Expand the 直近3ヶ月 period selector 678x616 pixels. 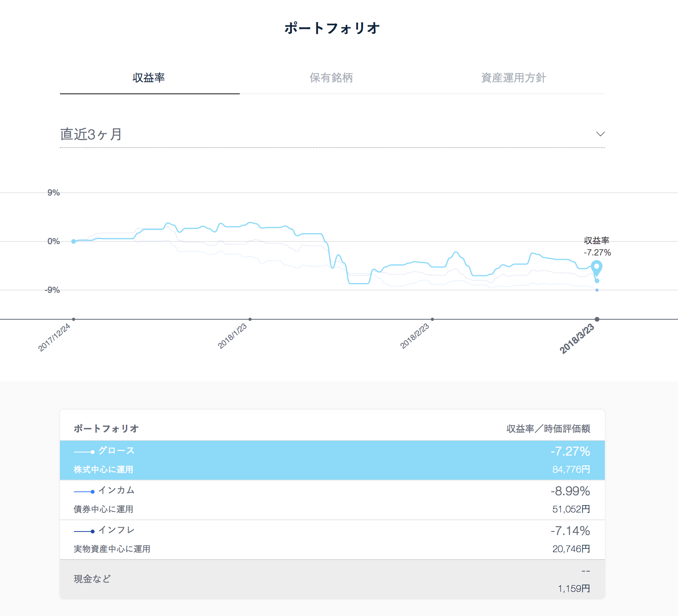click(332, 134)
